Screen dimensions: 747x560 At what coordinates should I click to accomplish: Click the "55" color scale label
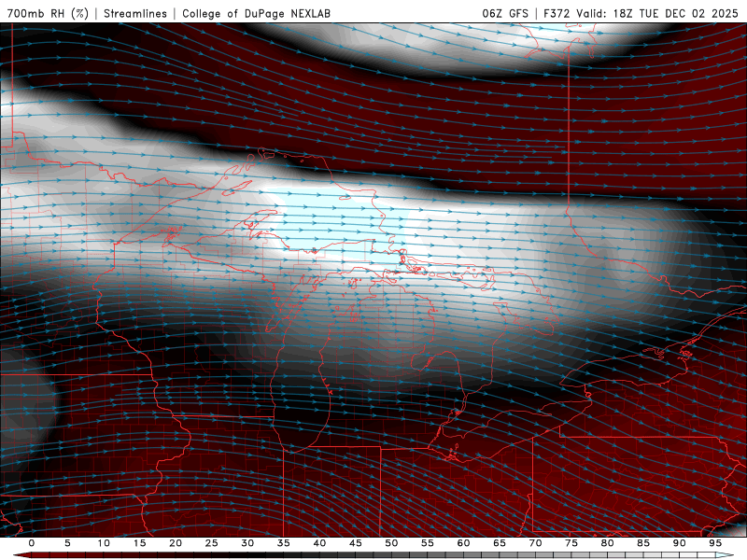[x=428, y=543]
